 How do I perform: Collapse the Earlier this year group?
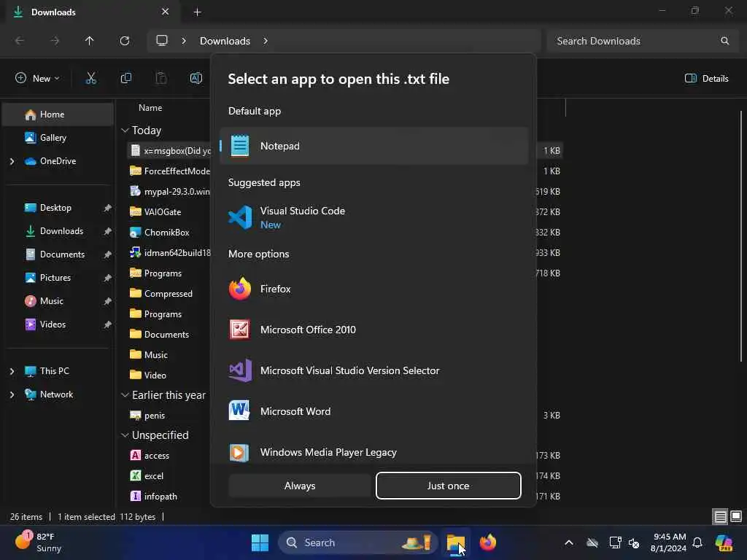pos(125,394)
